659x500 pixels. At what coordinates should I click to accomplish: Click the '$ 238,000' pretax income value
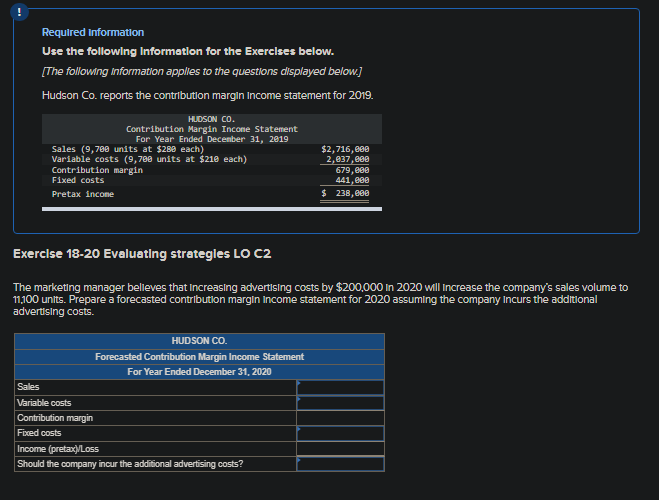click(345, 193)
